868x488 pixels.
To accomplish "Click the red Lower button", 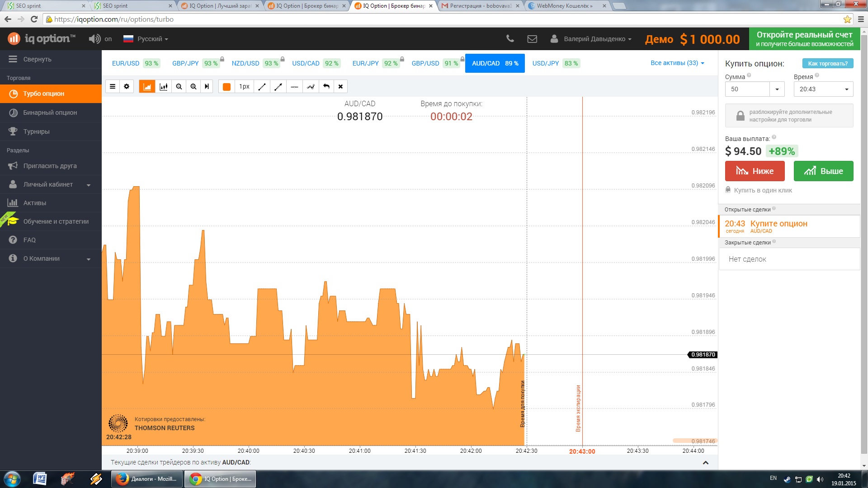I will point(755,171).
